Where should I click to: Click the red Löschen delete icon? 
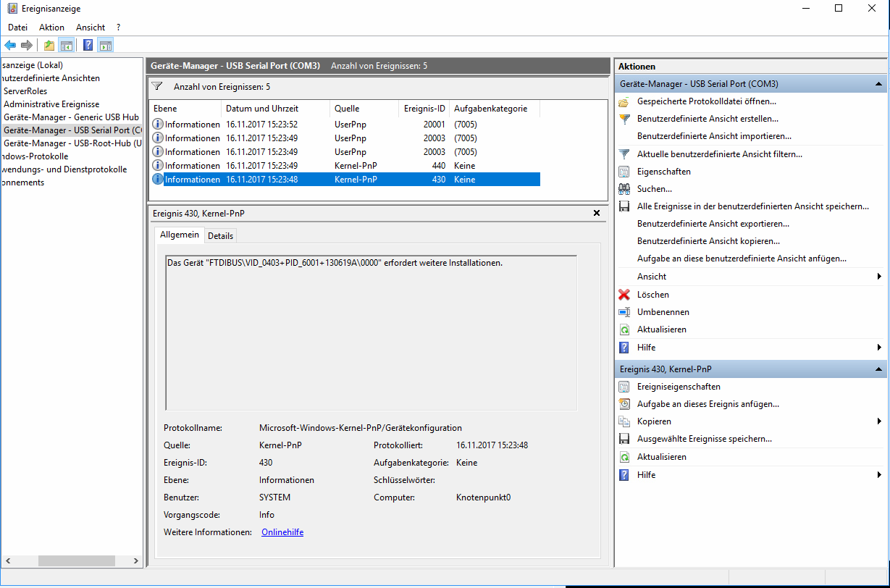(624, 295)
